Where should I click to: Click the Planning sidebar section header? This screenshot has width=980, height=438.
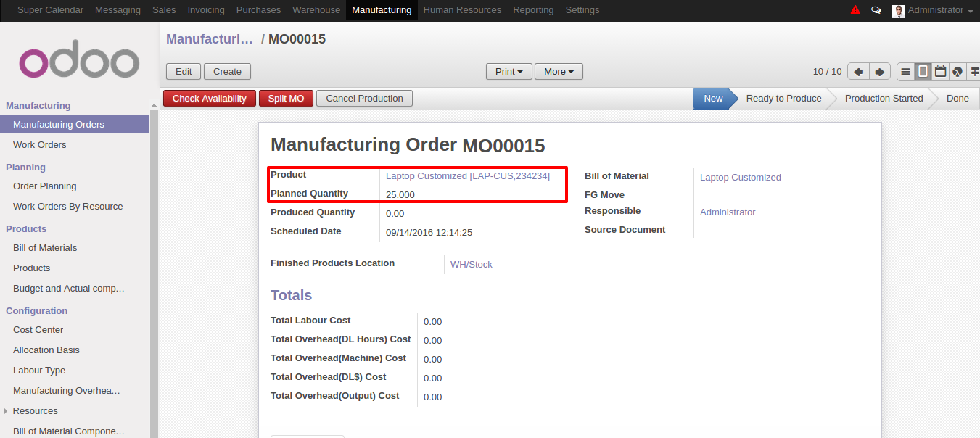(x=25, y=168)
